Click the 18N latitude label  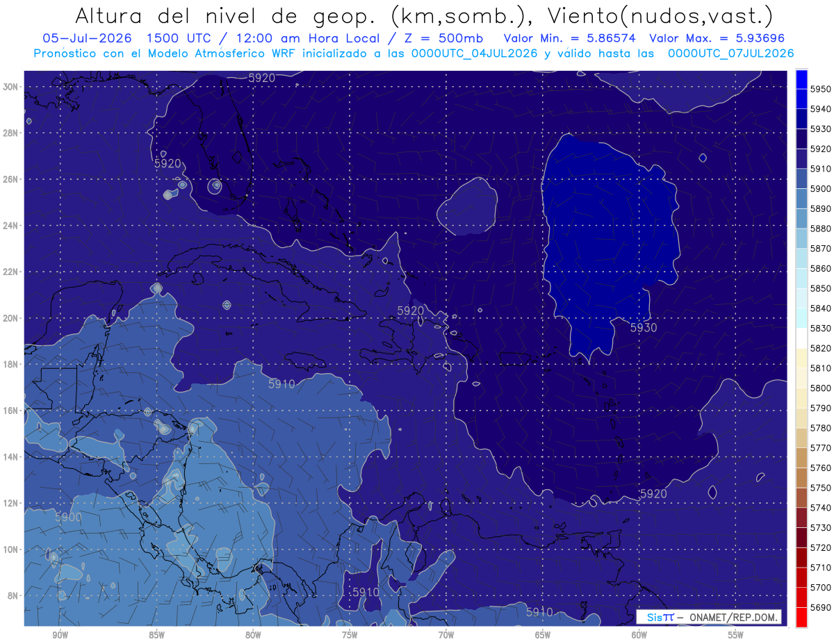pos(10,364)
